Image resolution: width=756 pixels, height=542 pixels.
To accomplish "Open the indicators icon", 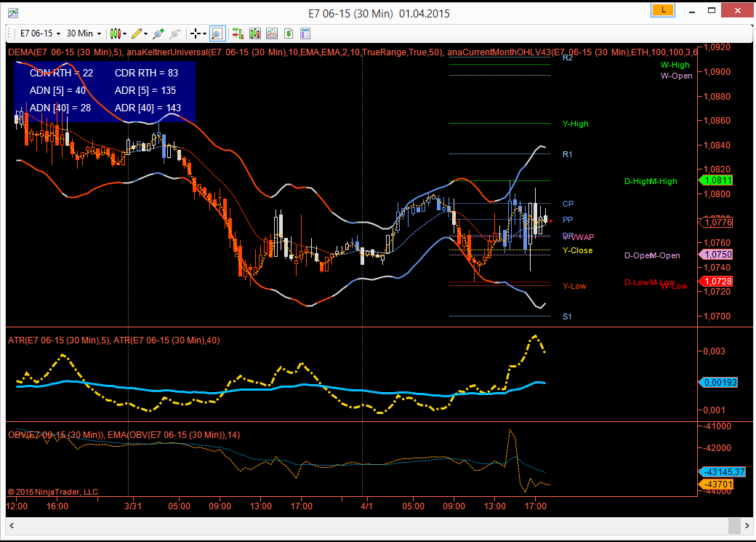I will [272, 33].
